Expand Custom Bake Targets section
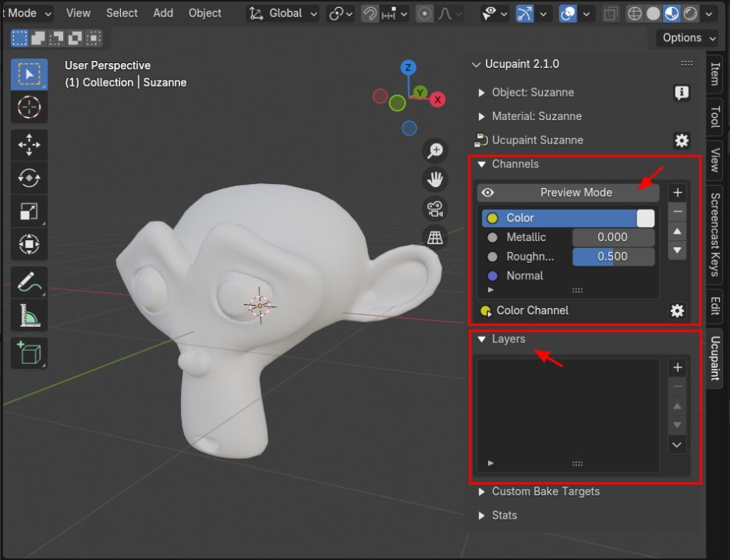The height and width of the screenshot is (560, 730). 481,491
